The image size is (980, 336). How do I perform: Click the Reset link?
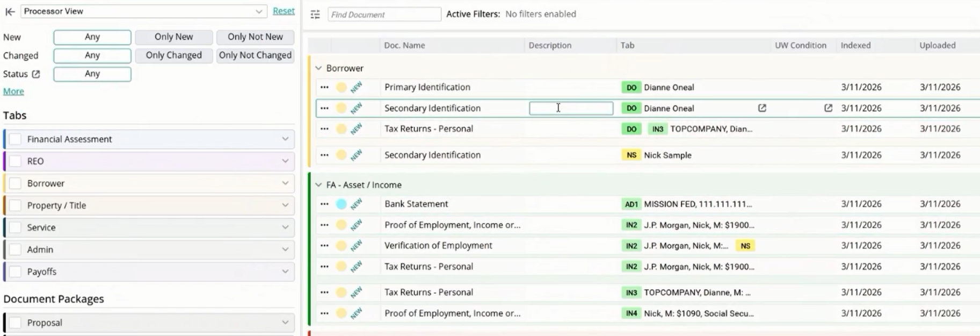tap(284, 11)
